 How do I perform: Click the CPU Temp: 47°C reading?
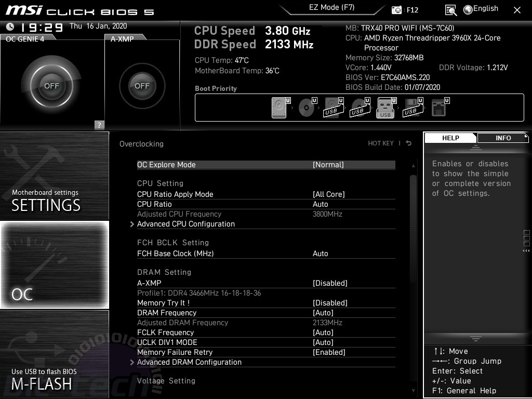pyautogui.click(x=221, y=60)
